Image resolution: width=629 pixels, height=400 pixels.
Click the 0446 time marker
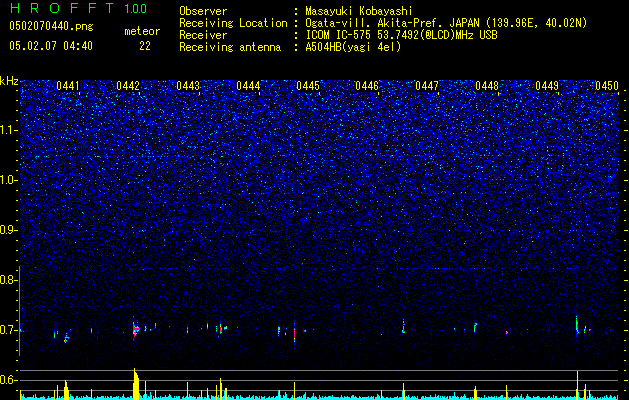click(x=367, y=86)
